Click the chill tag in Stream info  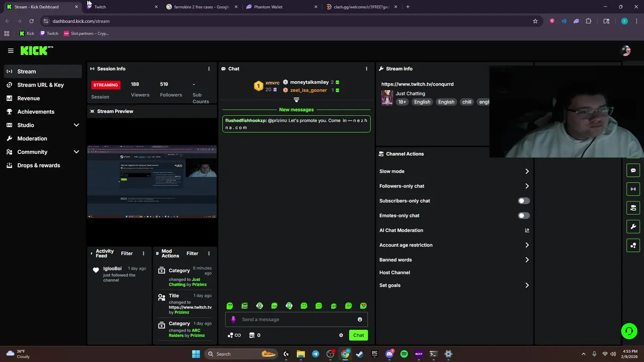click(467, 102)
